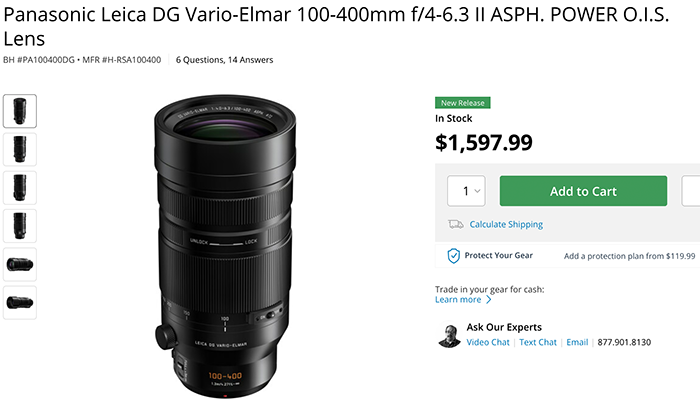This screenshot has width=700, height=408.
Task: Open 6 Questions, 14 Answers link
Action: pyautogui.click(x=224, y=60)
